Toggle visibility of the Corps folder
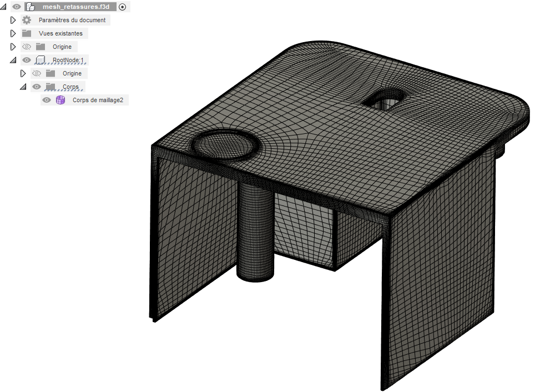The width and height of the screenshot is (540, 392). (37, 87)
